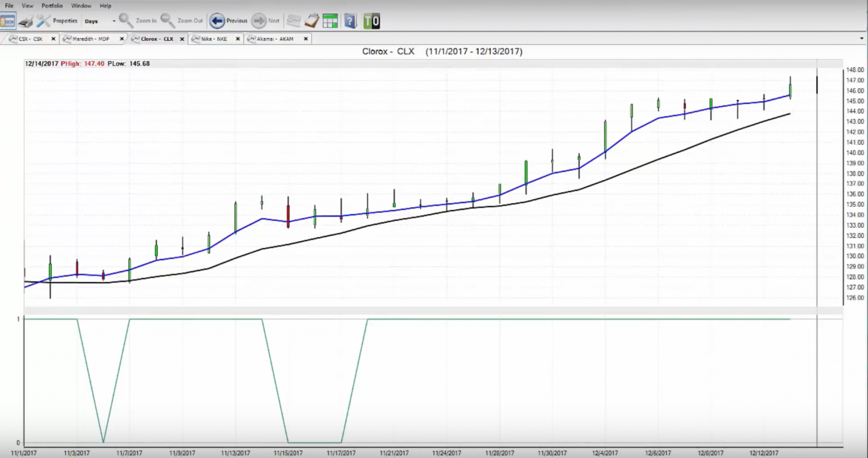Select the Clorox - CLX tab
This screenshot has width=868, height=458.
(x=157, y=39)
